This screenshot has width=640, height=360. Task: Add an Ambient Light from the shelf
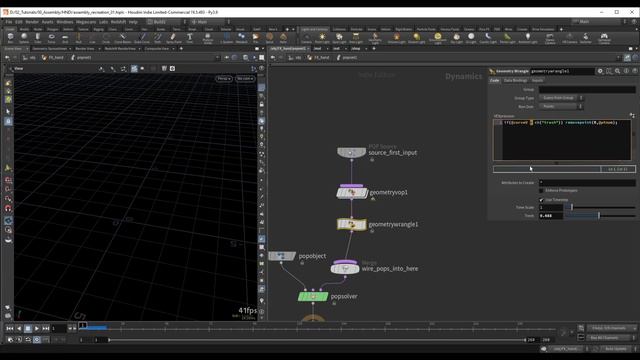[527, 38]
